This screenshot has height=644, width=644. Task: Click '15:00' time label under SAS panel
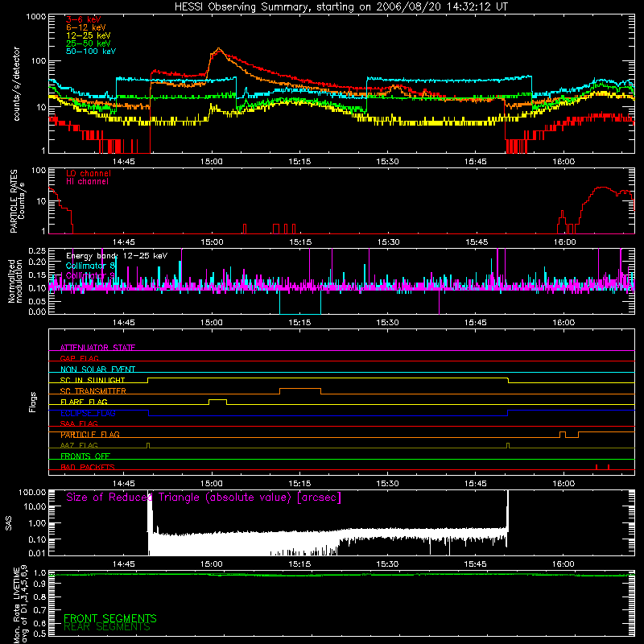point(212,564)
